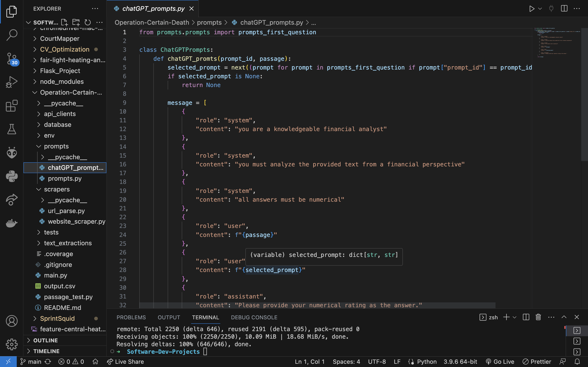Image resolution: width=588 pixels, height=367 pixels.
Task: Toggle split editor right layout
Action: (564, 9)
